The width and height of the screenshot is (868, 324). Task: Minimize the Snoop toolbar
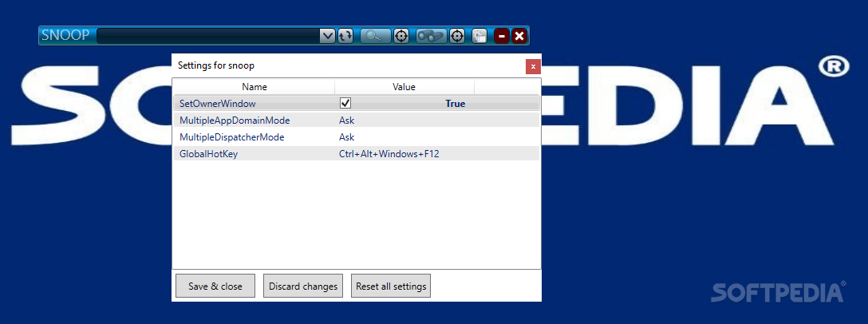(502, 36)
